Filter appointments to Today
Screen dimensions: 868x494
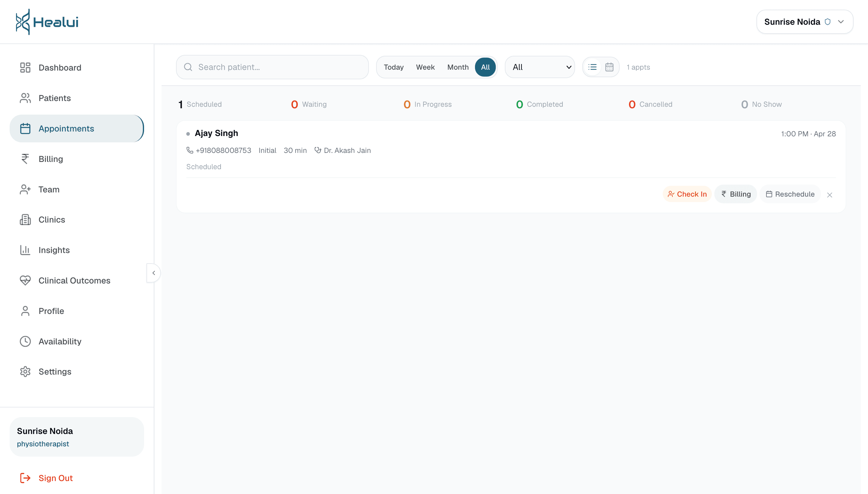tap(394, 67)
